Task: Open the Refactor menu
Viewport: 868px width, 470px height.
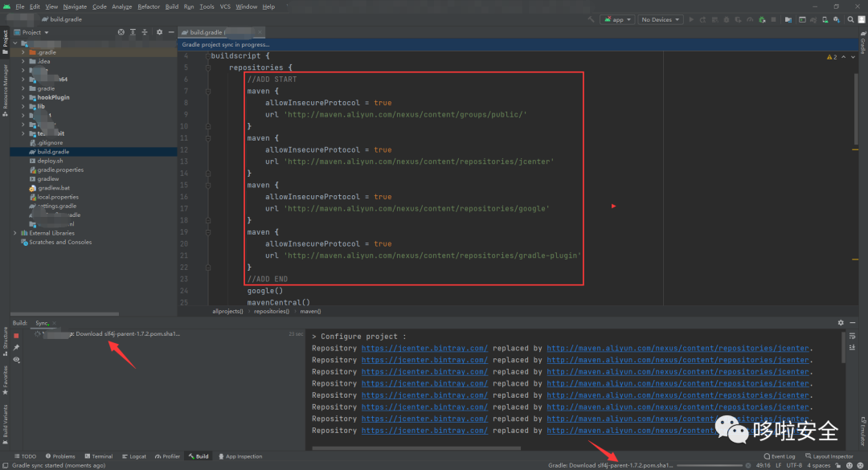Action: pos(149,6)
